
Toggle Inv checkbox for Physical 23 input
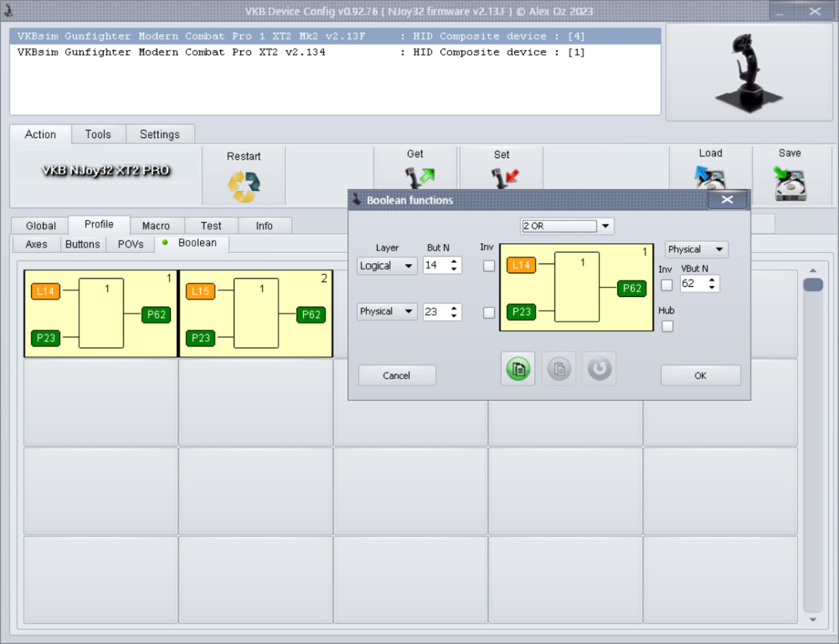click(x=489, y=313)
